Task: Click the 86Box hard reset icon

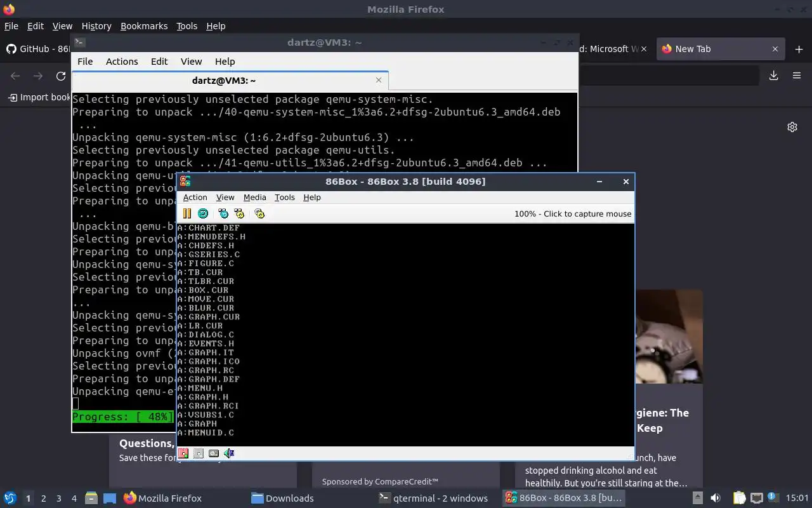Action: click(x=203, y=213)
